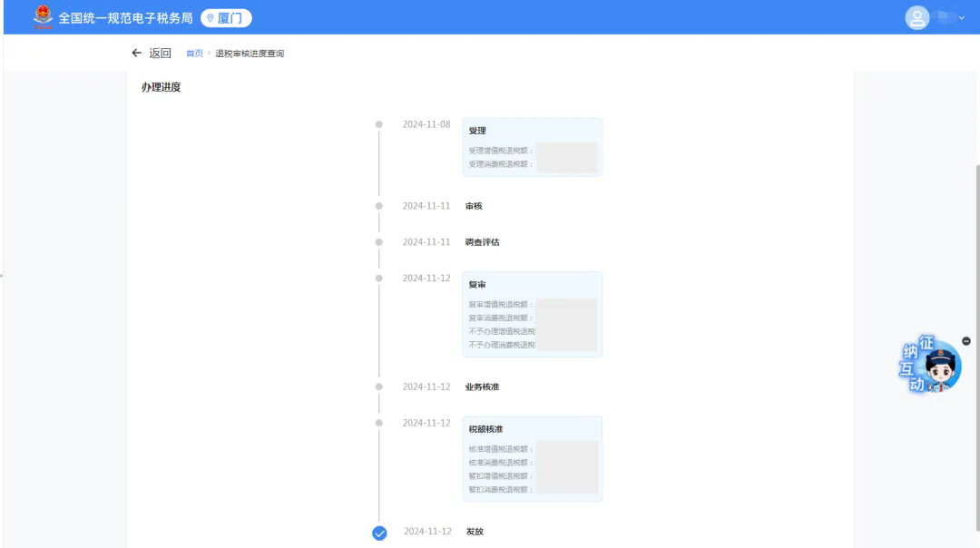Expand the user account dropdown arrow

click(962, 18)
